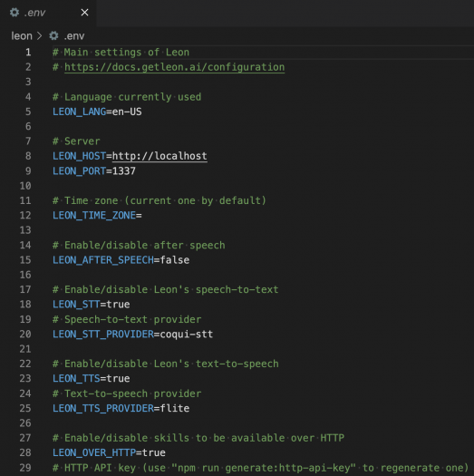Click the coqui-stt value
474x476 pixels.
tap(187, 335)
